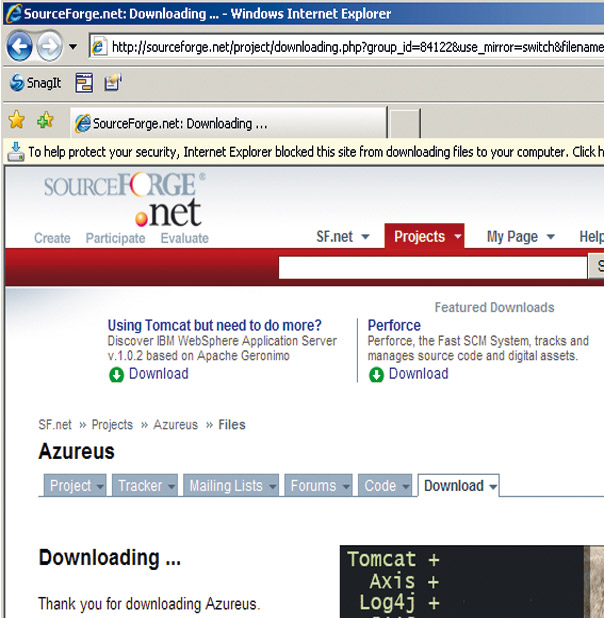Click the browser Forward arrow button
The height and width of the screenshot is (618, 604).
(49, 46)
